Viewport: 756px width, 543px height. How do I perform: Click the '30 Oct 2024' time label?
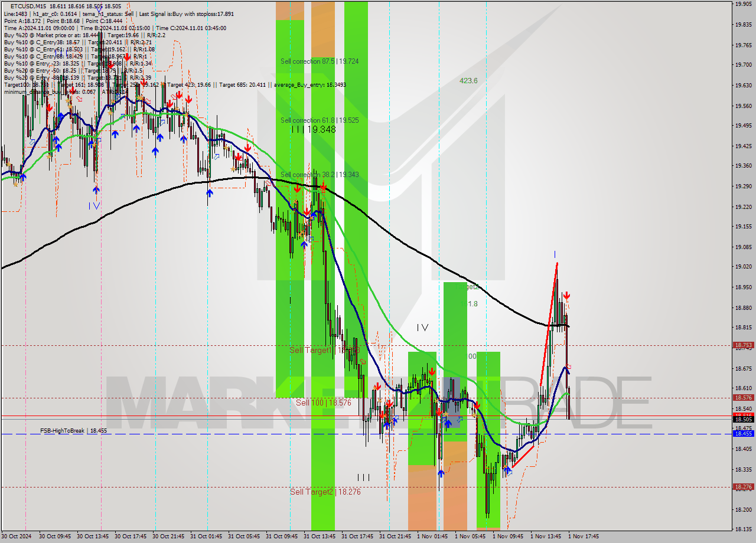pos(17,537)
